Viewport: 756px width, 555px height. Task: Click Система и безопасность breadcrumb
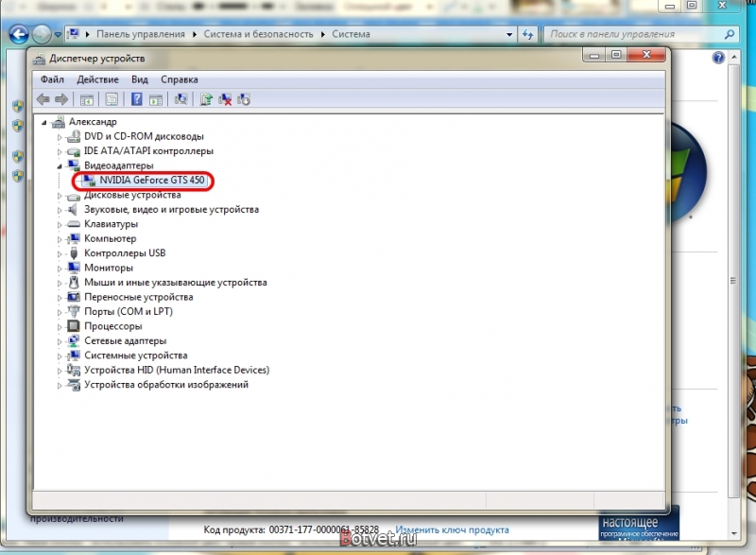(x=258, y=34)
